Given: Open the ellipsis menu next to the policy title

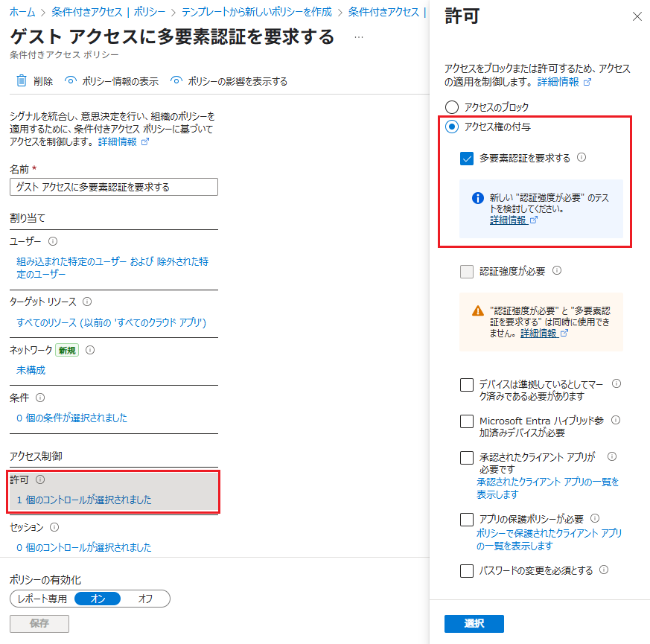Looking at the screenshot, I should [x=359, y=37].
